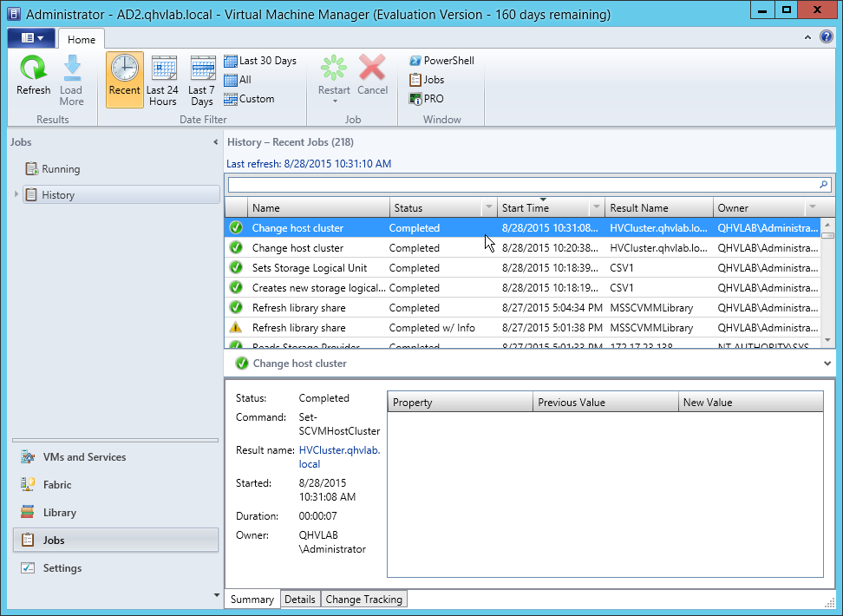Choose the Last 7 Days filter
This screenshot has width=843, height=616.
pyautogui.click(x=202, y=80)
